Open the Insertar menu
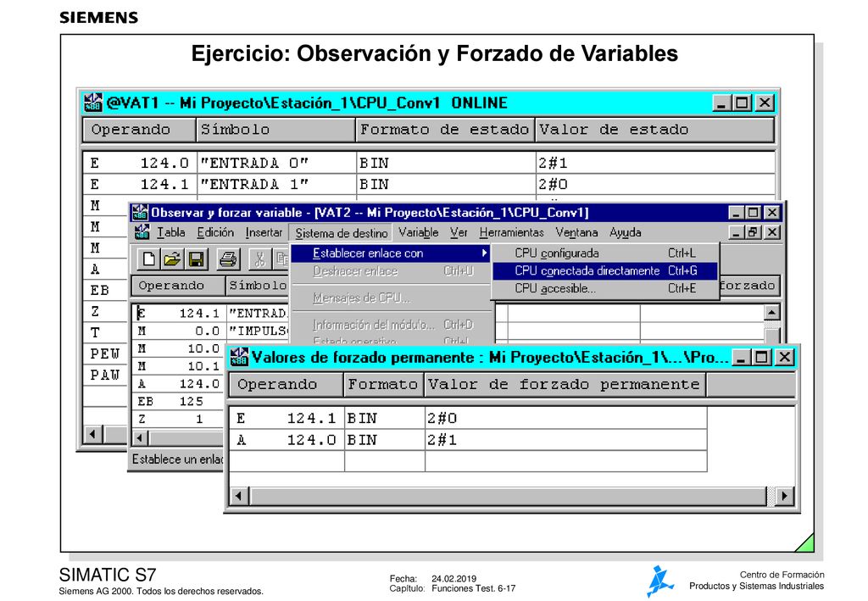This screenshot has width=868, height=601. pyautogui.click(x=264, y=232)
